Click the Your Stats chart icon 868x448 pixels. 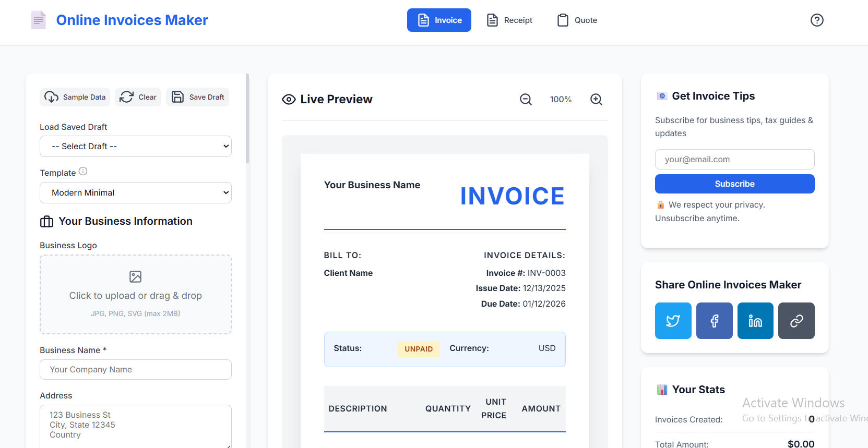[x=662, y=390]
